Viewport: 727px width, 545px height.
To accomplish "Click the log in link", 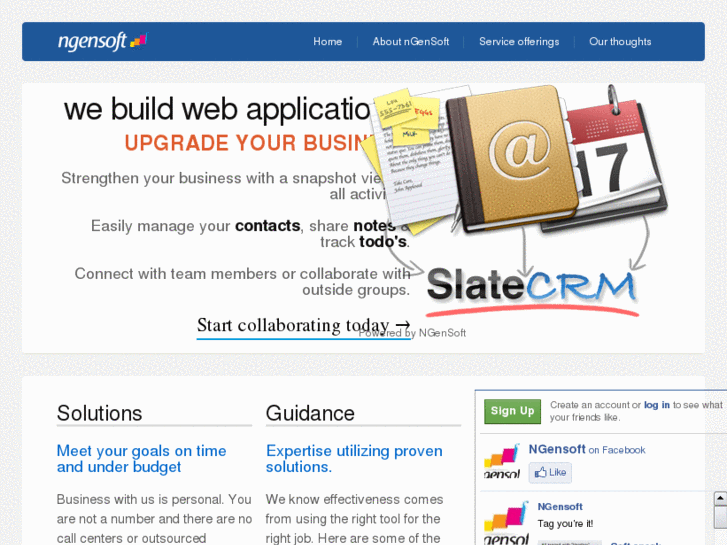I will point(657,405).
